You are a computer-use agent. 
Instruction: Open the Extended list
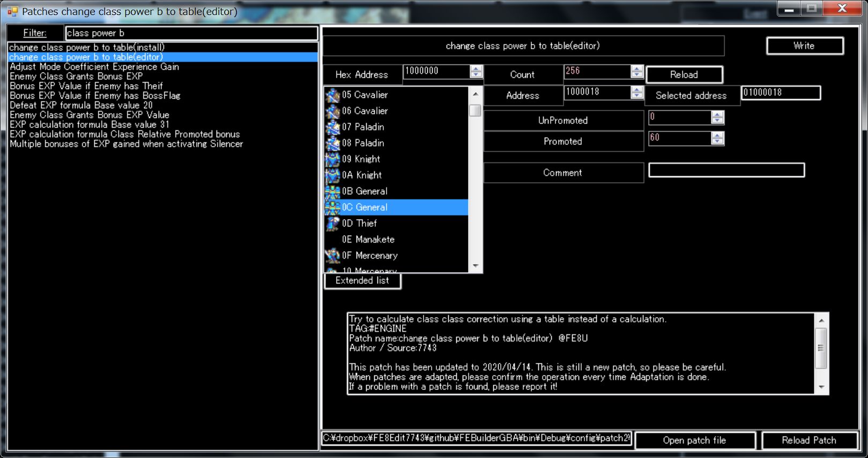[x=362, y=281]
